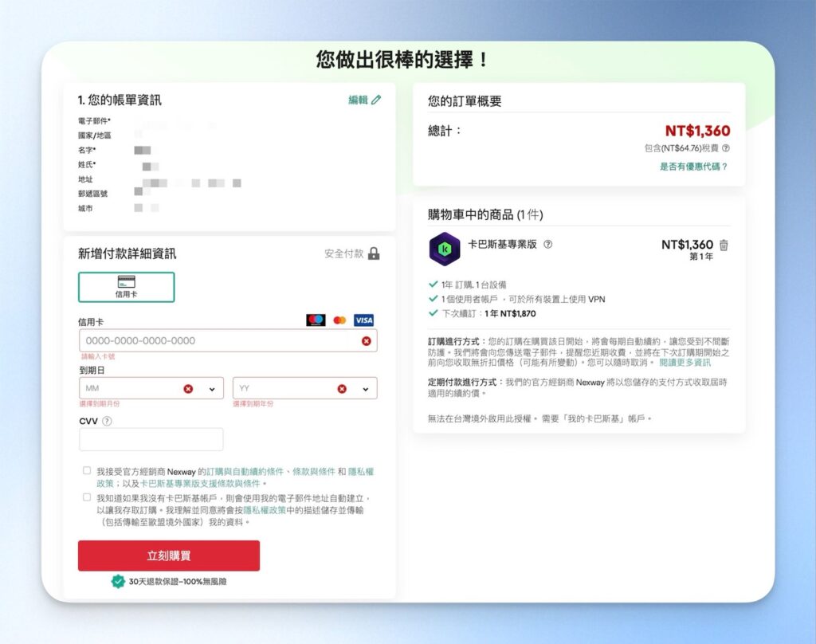Click help icon next to 卡巴斯基專業版
The width and height of the screenshot is (816, 644).
548,244
